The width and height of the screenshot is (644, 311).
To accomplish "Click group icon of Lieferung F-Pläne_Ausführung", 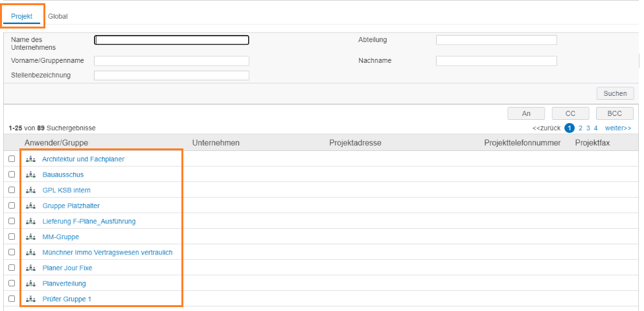I will (x=30, y=222).
